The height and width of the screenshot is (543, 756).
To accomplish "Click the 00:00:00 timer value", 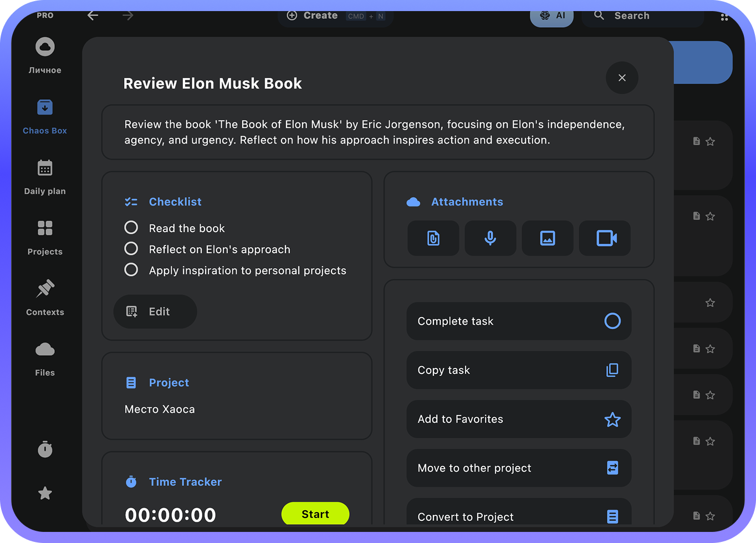I will tap(171, 515).
